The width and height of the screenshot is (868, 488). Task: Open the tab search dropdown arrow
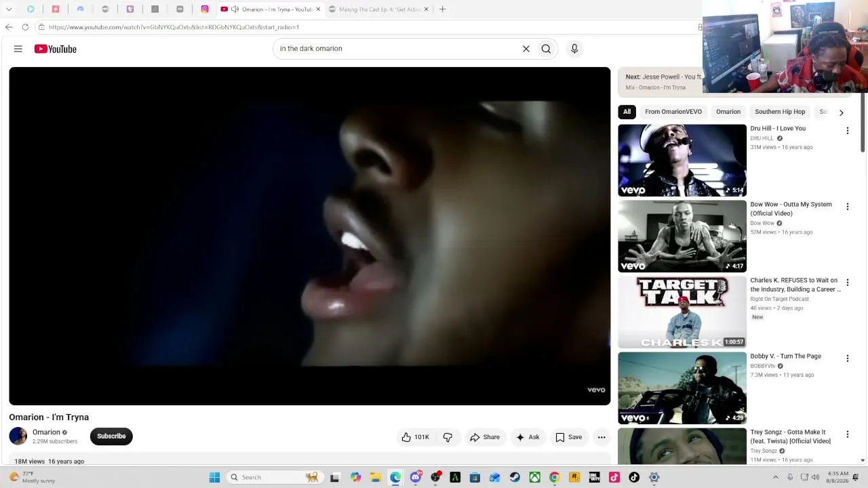[9, 9]
